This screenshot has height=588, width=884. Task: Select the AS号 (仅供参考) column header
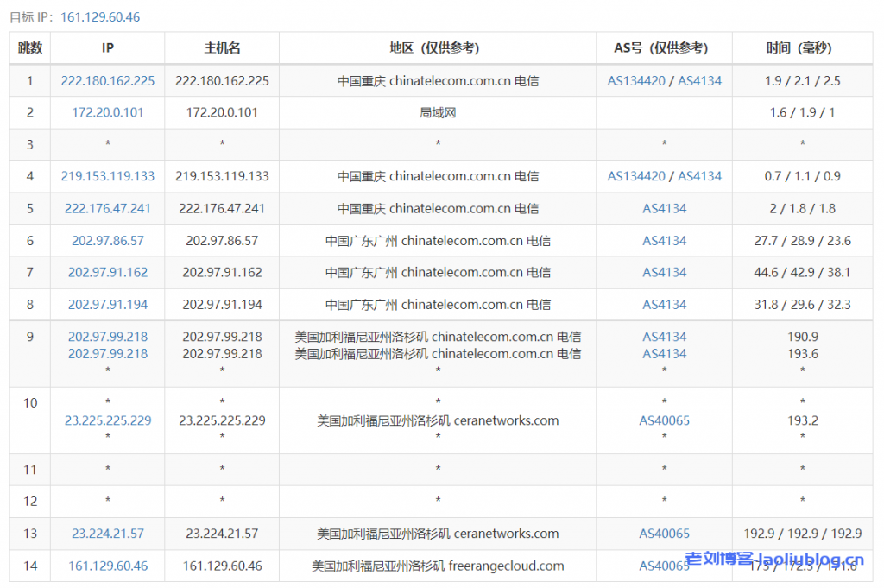tap(664, 48)
